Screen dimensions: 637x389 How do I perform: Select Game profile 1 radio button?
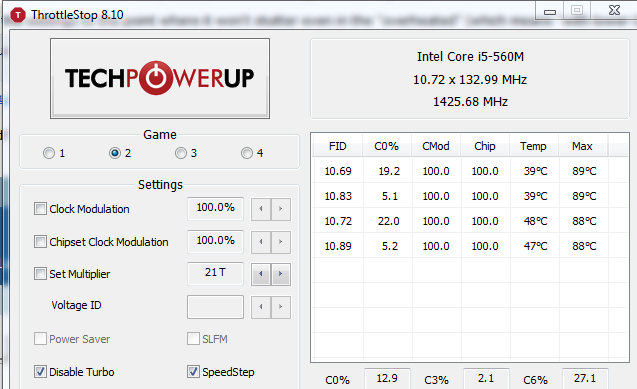pyautogui.click(x=49, y=153)
